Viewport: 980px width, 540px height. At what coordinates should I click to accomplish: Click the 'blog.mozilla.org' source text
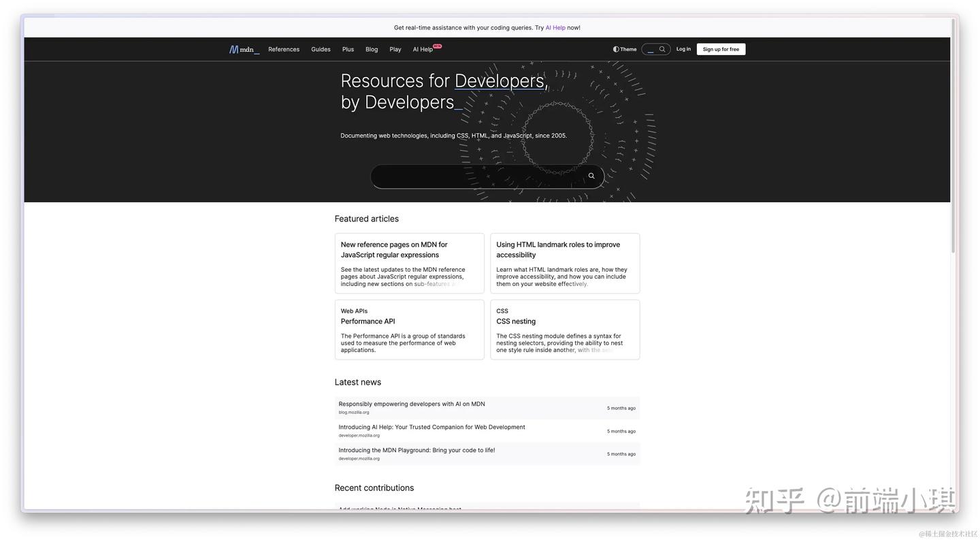coord(354,412)
